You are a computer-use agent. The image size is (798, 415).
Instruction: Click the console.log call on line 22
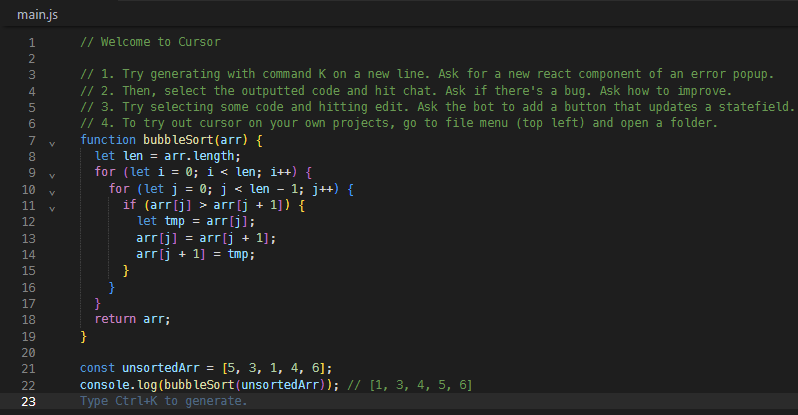(118, 385)
